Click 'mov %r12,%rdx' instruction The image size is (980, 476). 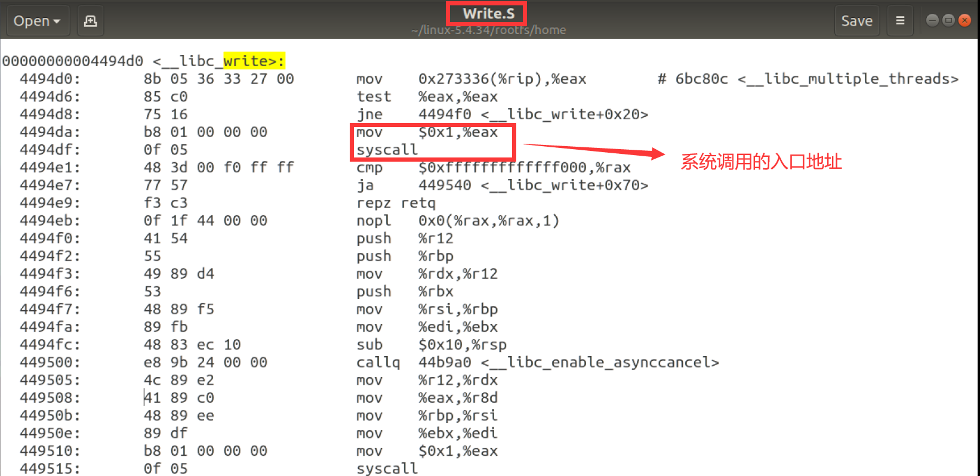pyautogui.click(x=427, y=380)
